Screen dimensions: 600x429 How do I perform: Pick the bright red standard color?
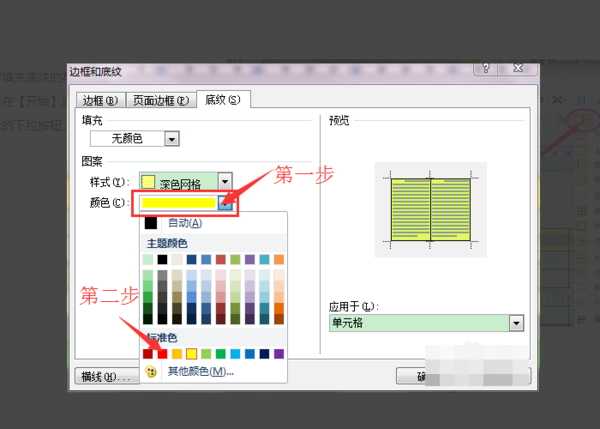162,354
